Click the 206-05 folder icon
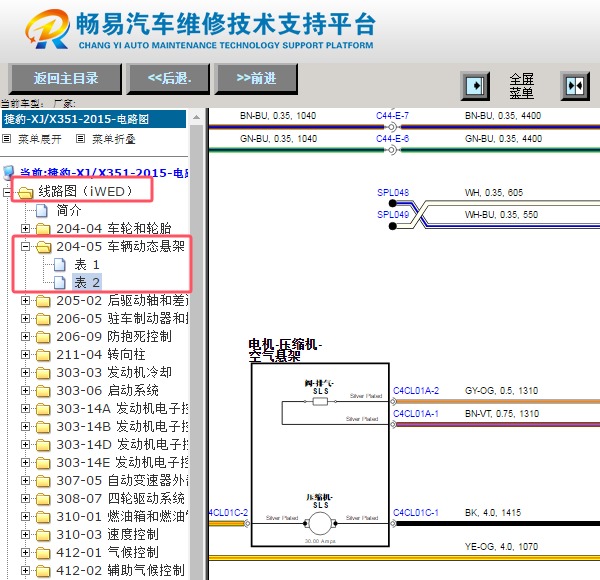Image resolution: width=600 pixels, height=580 pixels. point(43,319)
